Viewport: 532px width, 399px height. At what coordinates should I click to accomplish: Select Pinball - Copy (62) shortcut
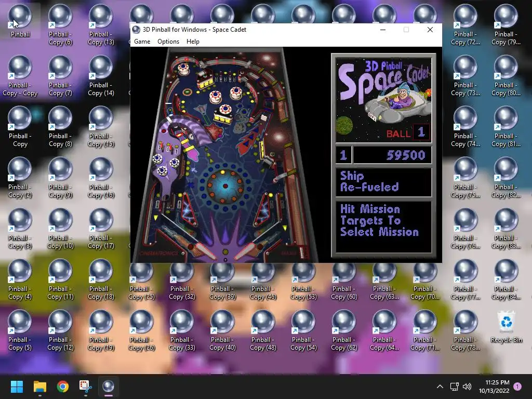(x=344, y=330)
